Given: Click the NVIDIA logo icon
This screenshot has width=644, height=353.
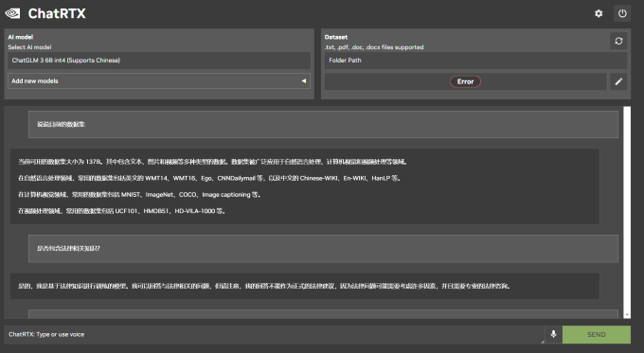Looking at the screenshot, I should click(x=12, y=13).
